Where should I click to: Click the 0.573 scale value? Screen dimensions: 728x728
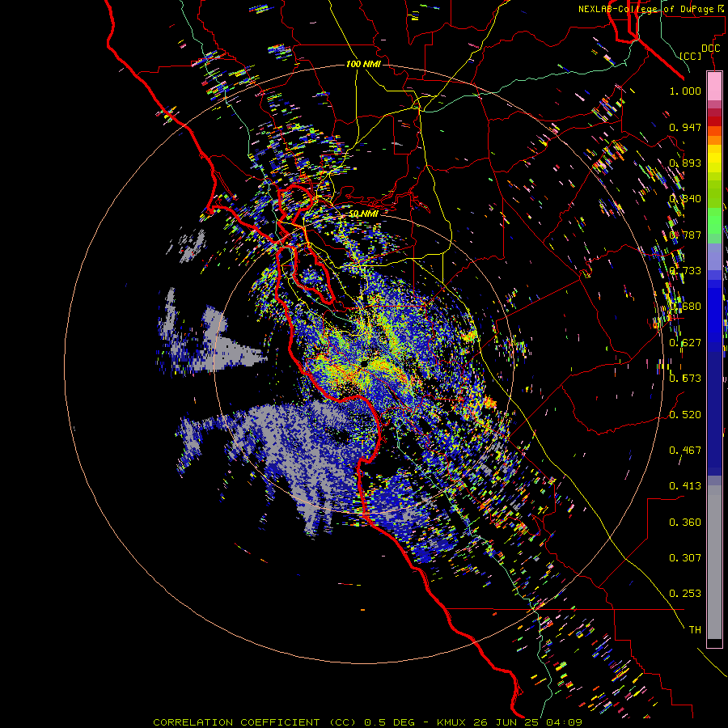(x=685, y=378)
